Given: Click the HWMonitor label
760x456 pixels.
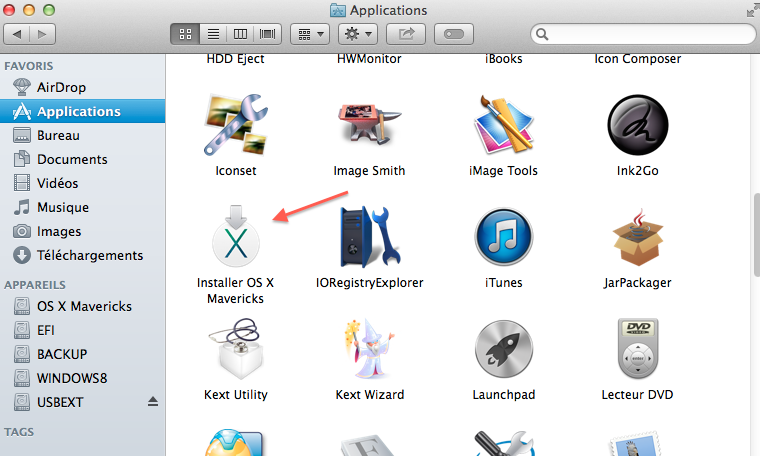Looking at the screenshot, I should click(x=369, y=59).
